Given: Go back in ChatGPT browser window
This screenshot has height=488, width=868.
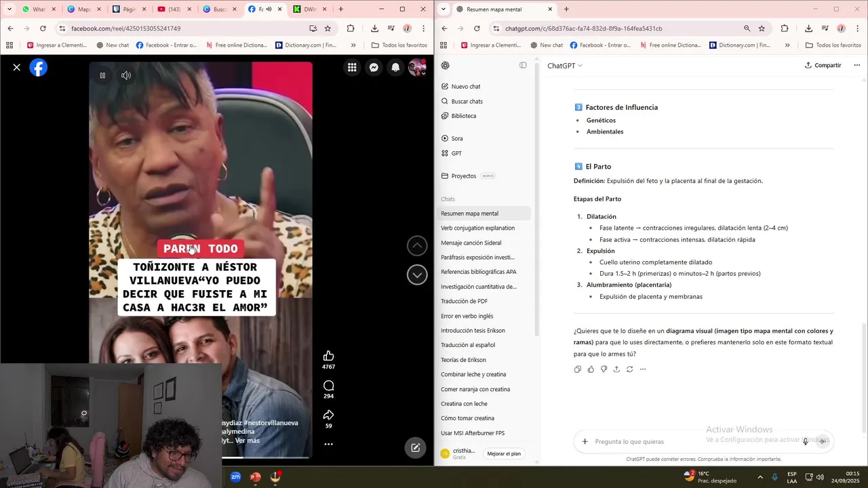Looking at the screenshot, I should pos(444,28).
